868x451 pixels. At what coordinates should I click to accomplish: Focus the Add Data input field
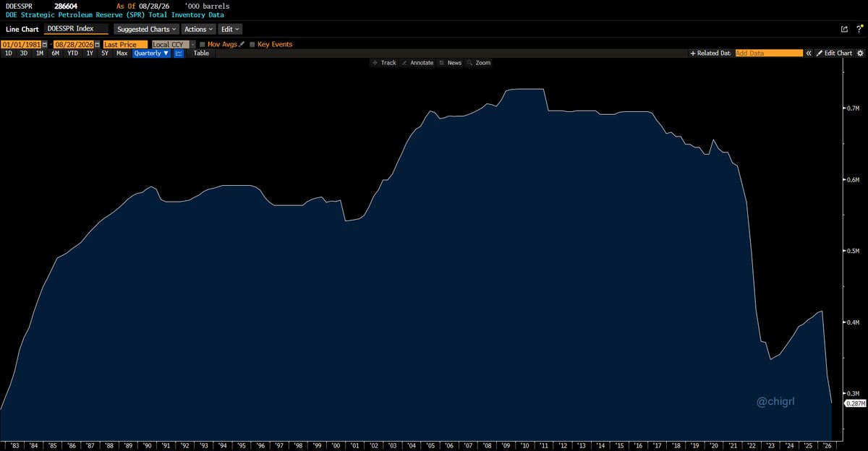pos(769,53)
